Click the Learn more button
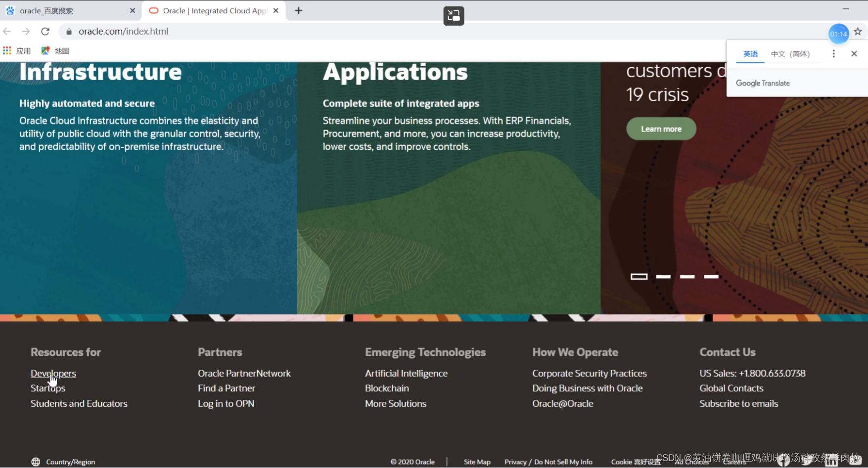 coord(661,128)
